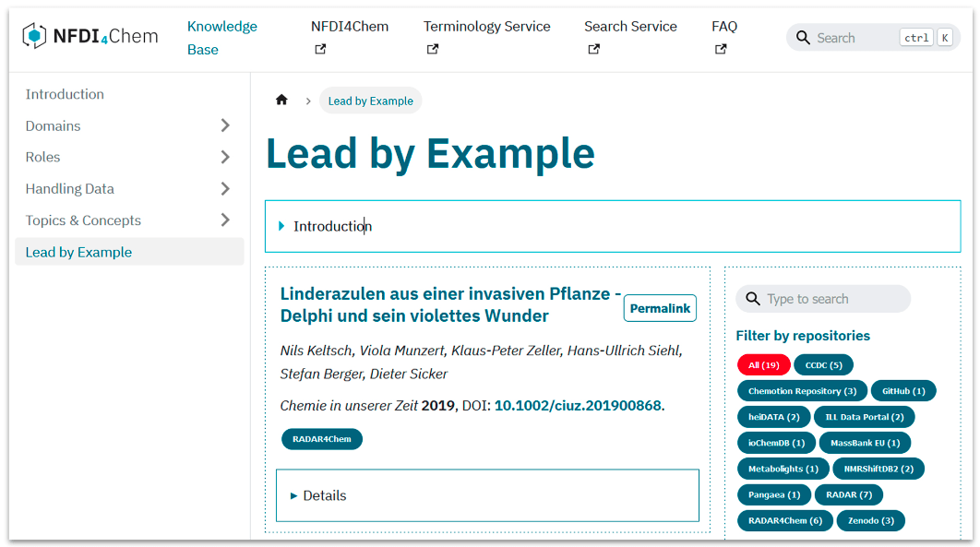The image size is (980, 547).
Task: Expand Domains chevron in sidebar
Action: pyautogui.click(x=226, y=125)
